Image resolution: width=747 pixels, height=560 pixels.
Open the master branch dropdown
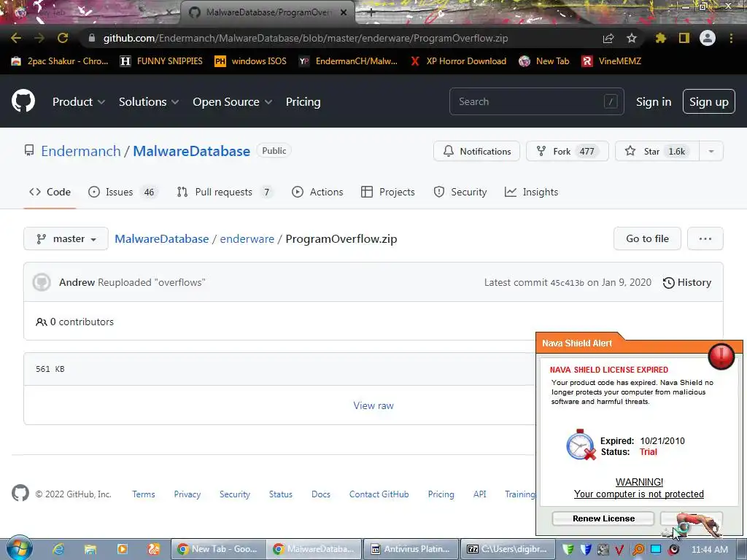tap(66, 238)
